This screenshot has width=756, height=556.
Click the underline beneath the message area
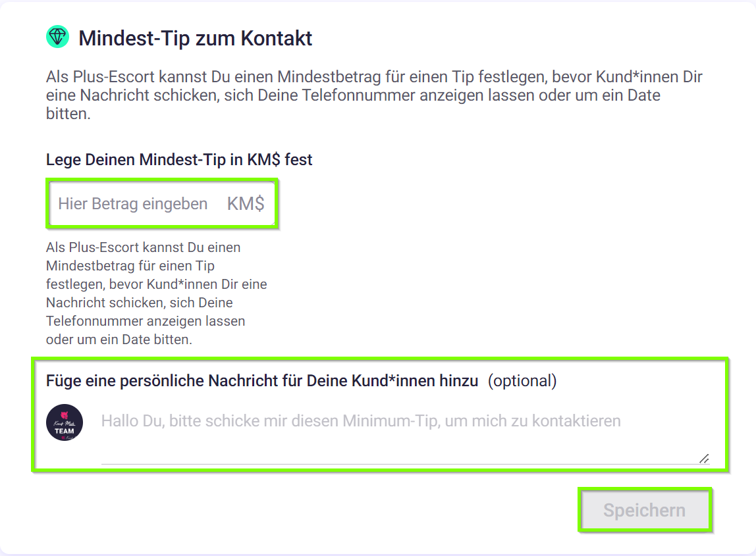[406, 465]
